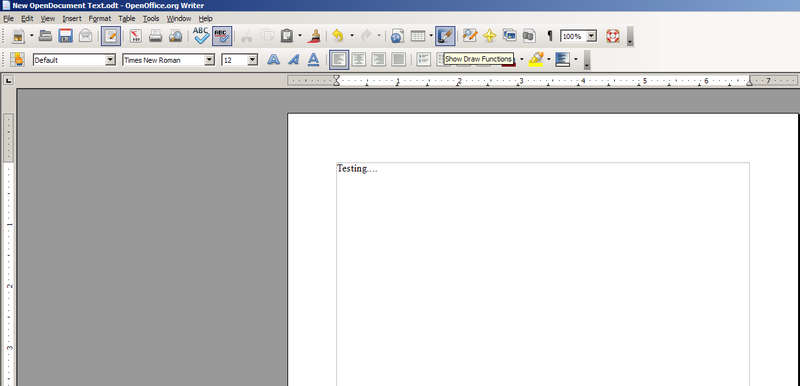Open the Styles and Formatting window icon
This screenshot has height=386, width=800.
pyautogui.click(x=17, y=60)
